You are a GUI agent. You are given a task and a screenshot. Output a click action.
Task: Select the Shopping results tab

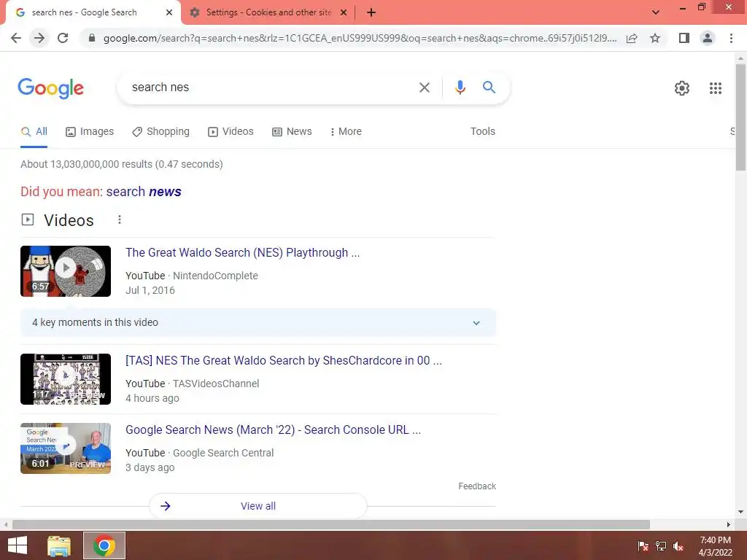160,132
